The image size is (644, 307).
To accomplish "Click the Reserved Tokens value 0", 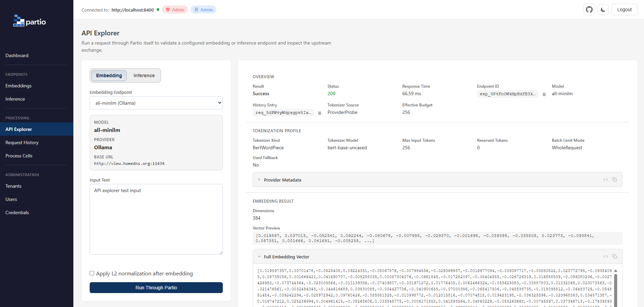I will [478, 148].
